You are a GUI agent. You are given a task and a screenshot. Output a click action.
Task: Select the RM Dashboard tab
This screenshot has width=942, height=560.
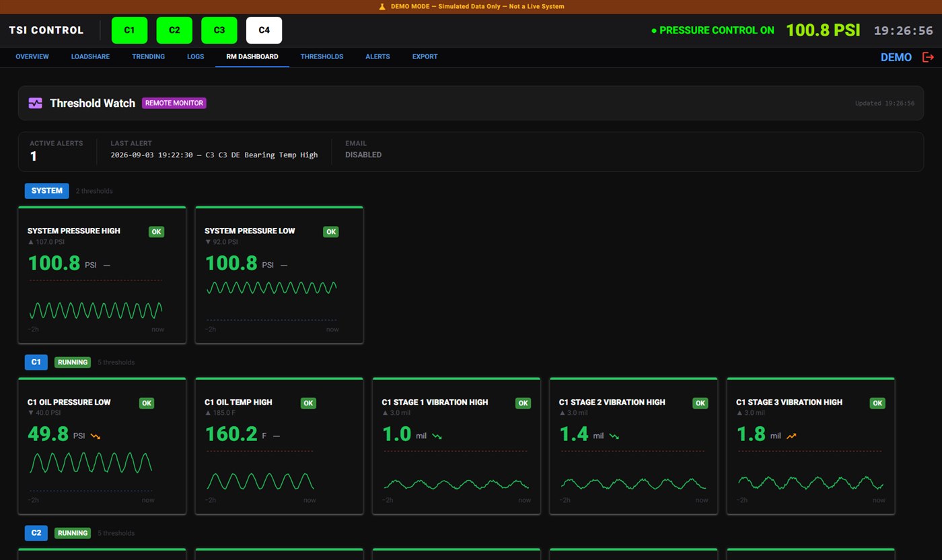252,56
